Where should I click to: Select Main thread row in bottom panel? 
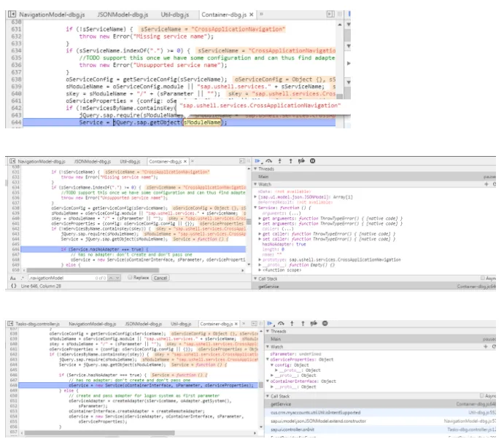[380, 338]
